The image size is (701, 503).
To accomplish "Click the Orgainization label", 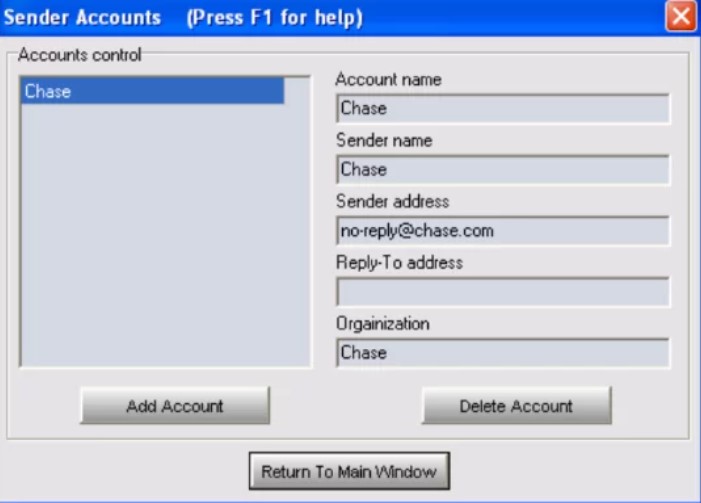I will point(382,324).
